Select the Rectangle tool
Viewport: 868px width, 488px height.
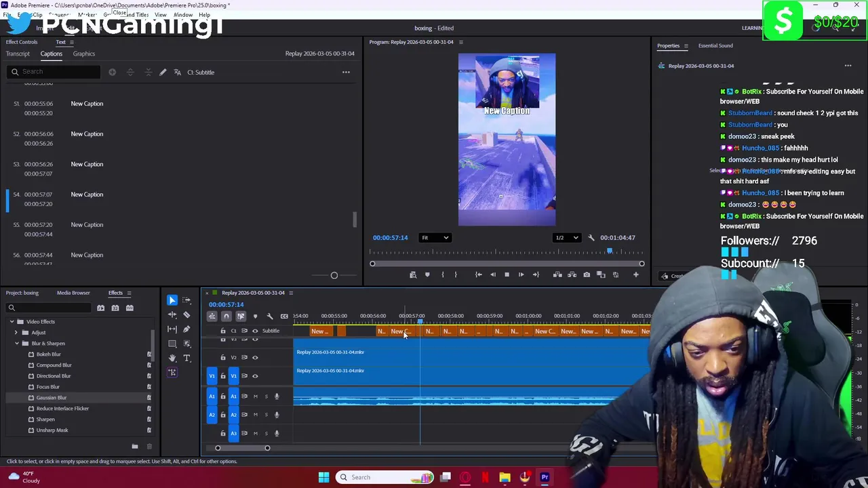[x=172, y=344]
